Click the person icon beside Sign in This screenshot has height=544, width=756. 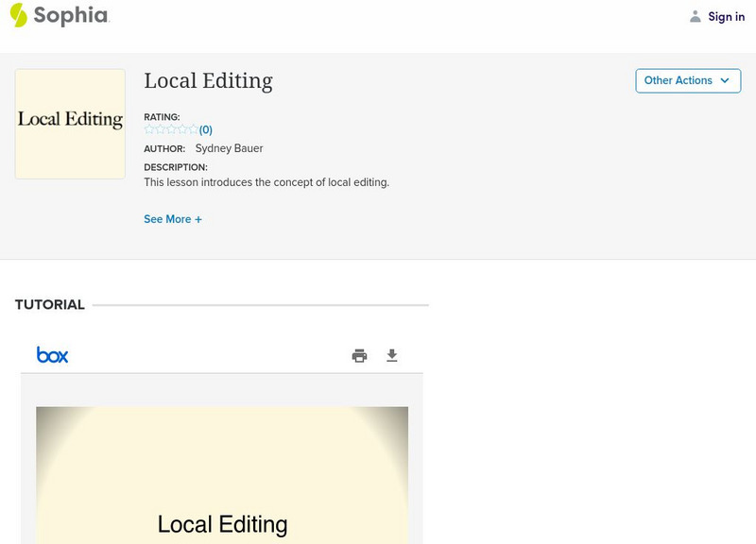click(696, 16)
